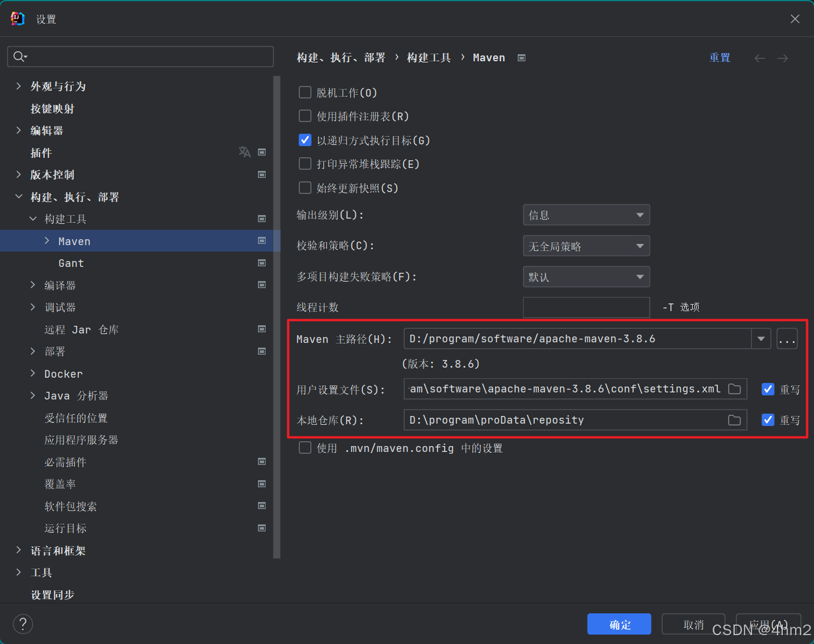Expand 外观与行为 tree node
The image size is (814, 644).
tap(18, 86)
